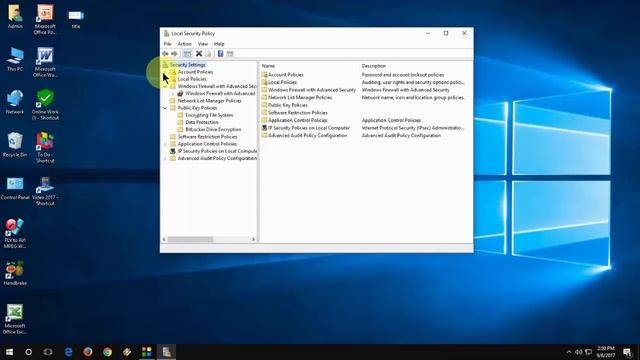Click the tree pane scroll-right arrow
Image resolution: width=640 pixels, height=360 pixels.
click(x=253, y=240)
